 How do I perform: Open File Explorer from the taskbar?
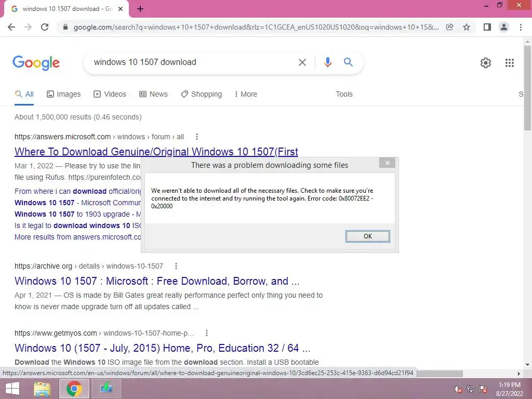coord(42,389)
